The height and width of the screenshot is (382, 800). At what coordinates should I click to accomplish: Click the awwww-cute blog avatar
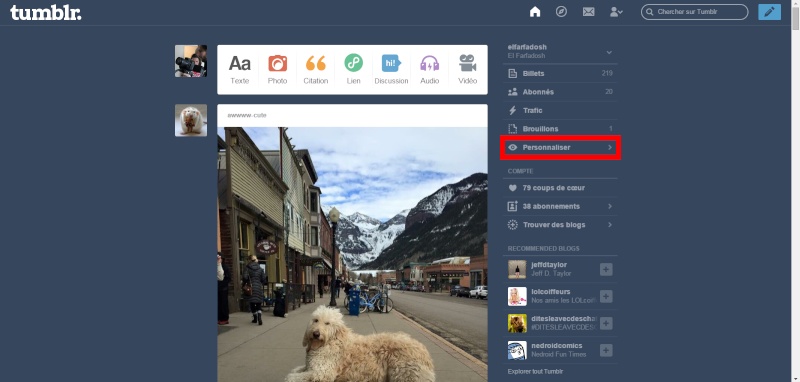pyautogui.click(x=191, y=120)
